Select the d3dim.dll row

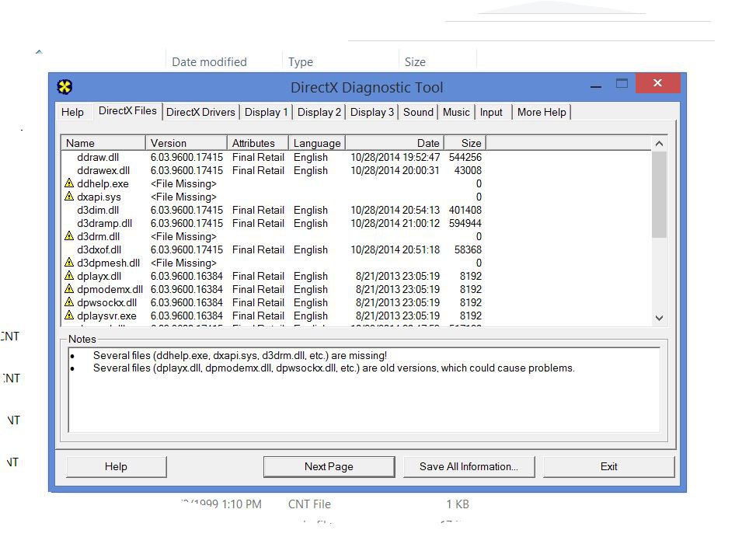(x=273, y=210)
